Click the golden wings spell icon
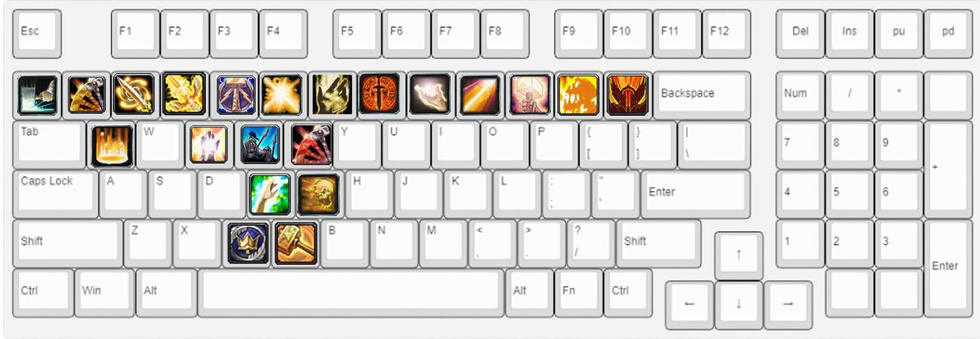The image size is (980, 339). [184, 94]
